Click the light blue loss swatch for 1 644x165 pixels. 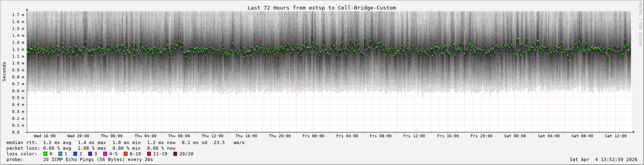pyautogui.click(x=60, y=154)
